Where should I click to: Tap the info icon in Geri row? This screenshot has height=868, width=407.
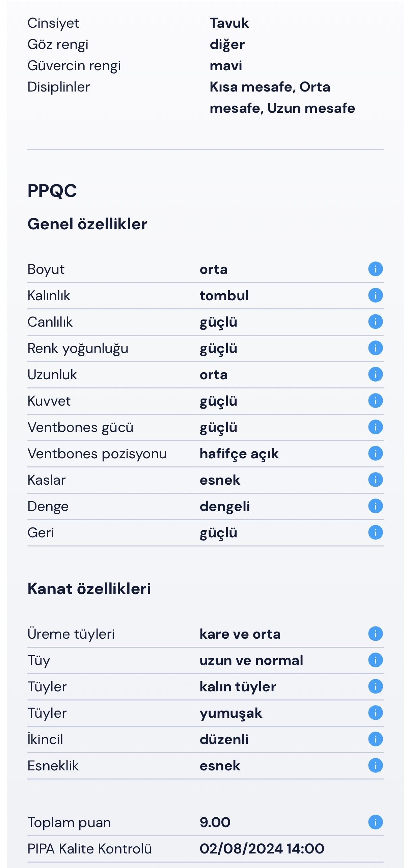[375, 533]
